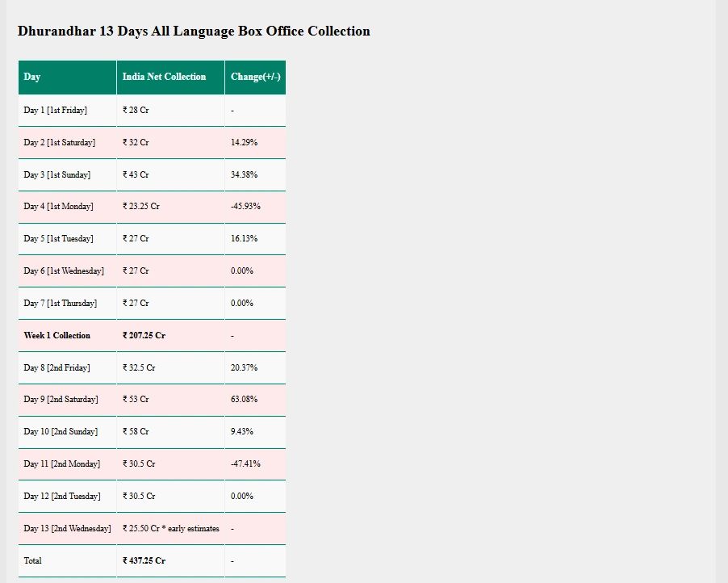Select 'Day 4 [1st Monday]' row label
Image resolution: width=728 pixels, height=583 pixels.
point(58,207)
